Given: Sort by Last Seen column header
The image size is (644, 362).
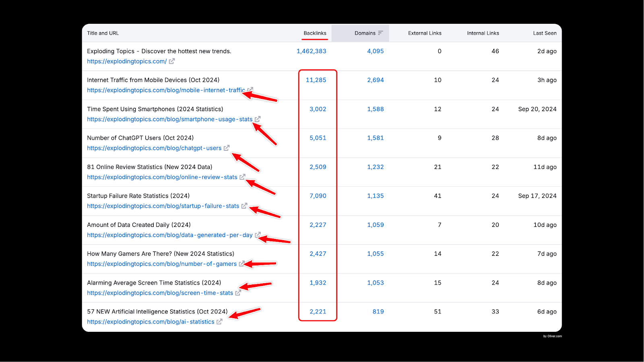Looking at the screenshot, I should 545,33.
